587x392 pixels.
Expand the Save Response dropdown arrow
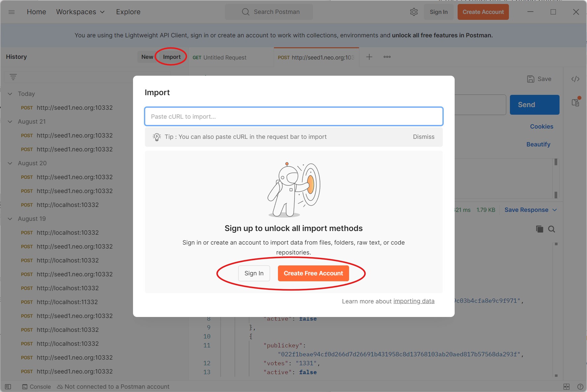click(x=555, y=210)
